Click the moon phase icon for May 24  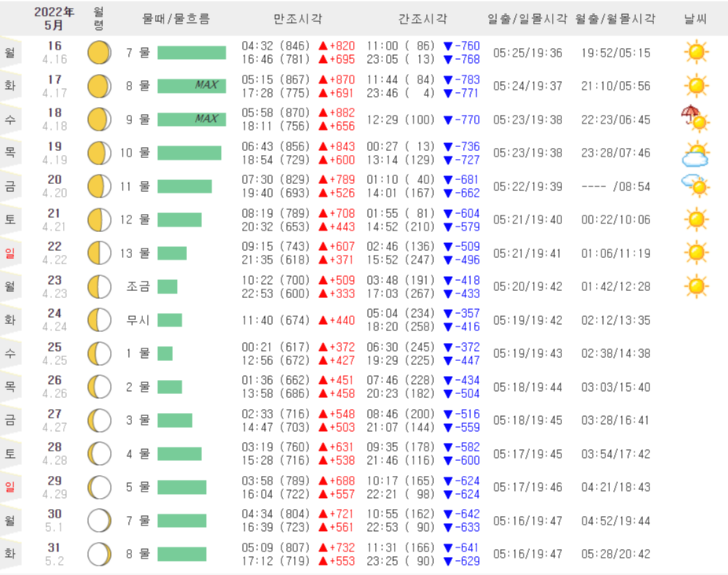tap(99, 320)
